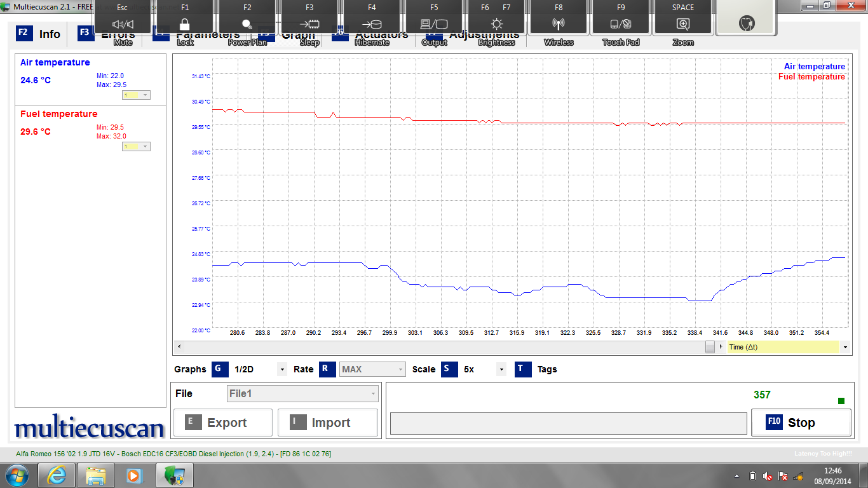
Task: Click the green 357 counter value
Action: point(762,395)
